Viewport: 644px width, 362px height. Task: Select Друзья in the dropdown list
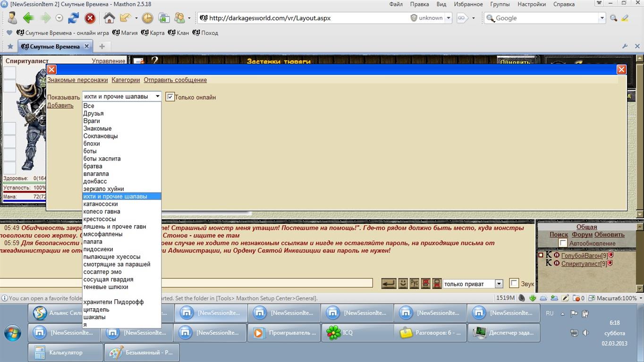[x=122, y=113]
